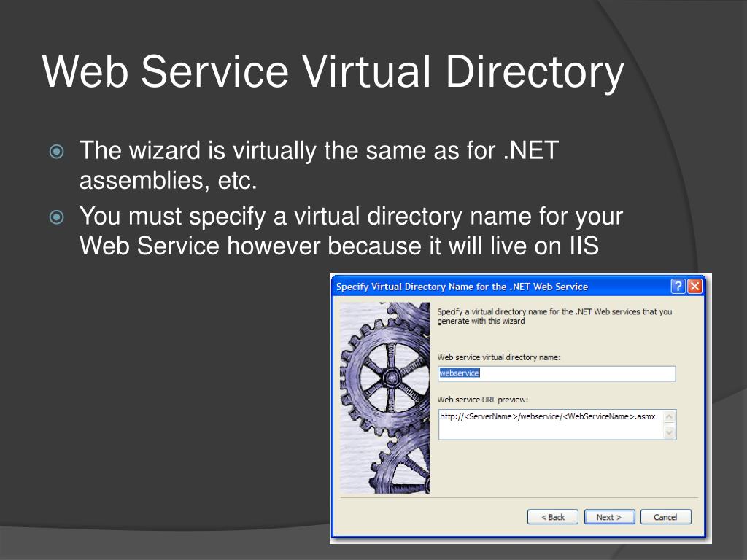Click the URL preview scroll down arrow
Viewport: 747px width, 560px height.
(x=670, y=432)
